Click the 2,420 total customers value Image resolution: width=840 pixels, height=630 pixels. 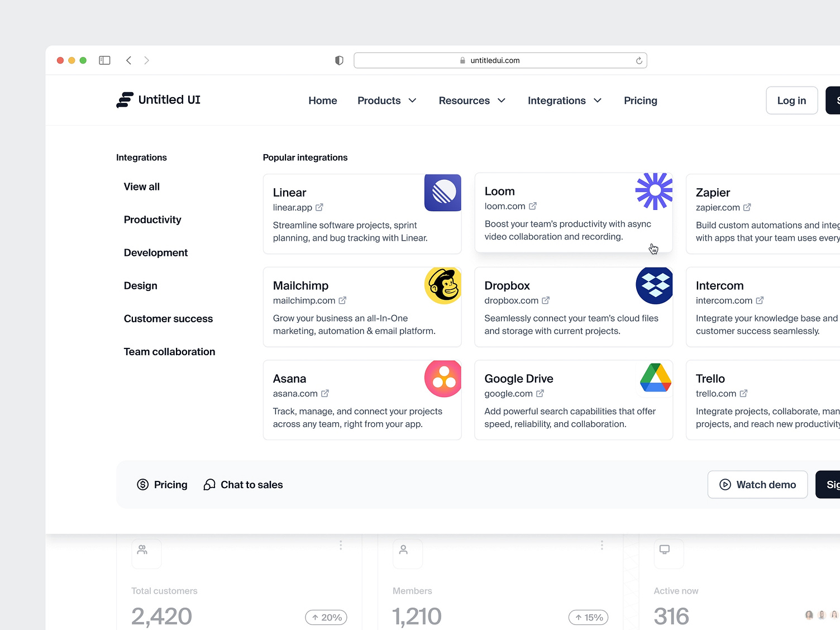[162, 617]
